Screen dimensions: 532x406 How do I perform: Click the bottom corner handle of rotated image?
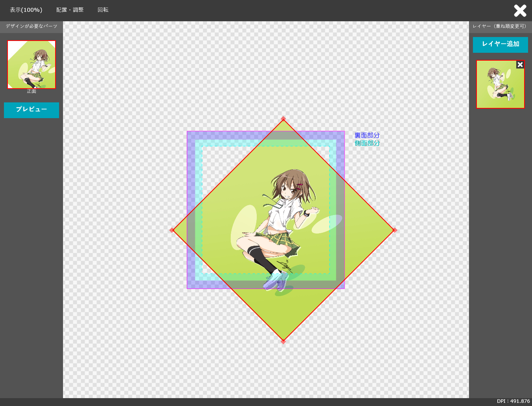point(283,341)
